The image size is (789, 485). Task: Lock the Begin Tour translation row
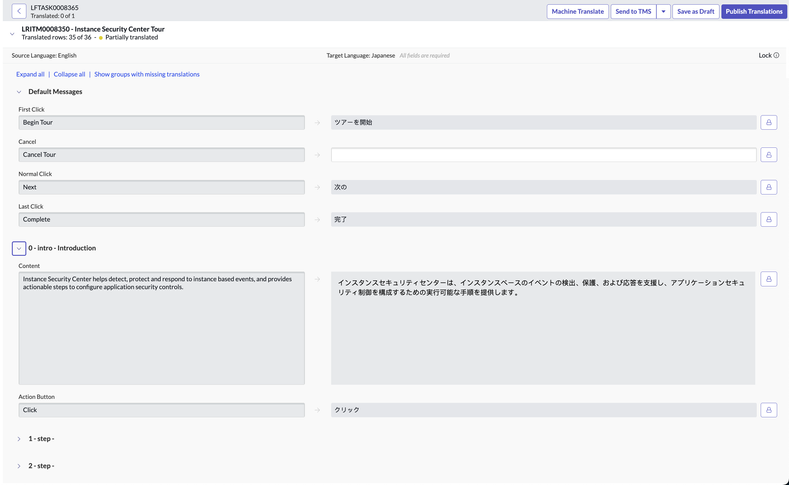pyautogui.click(x=768, y=122)
